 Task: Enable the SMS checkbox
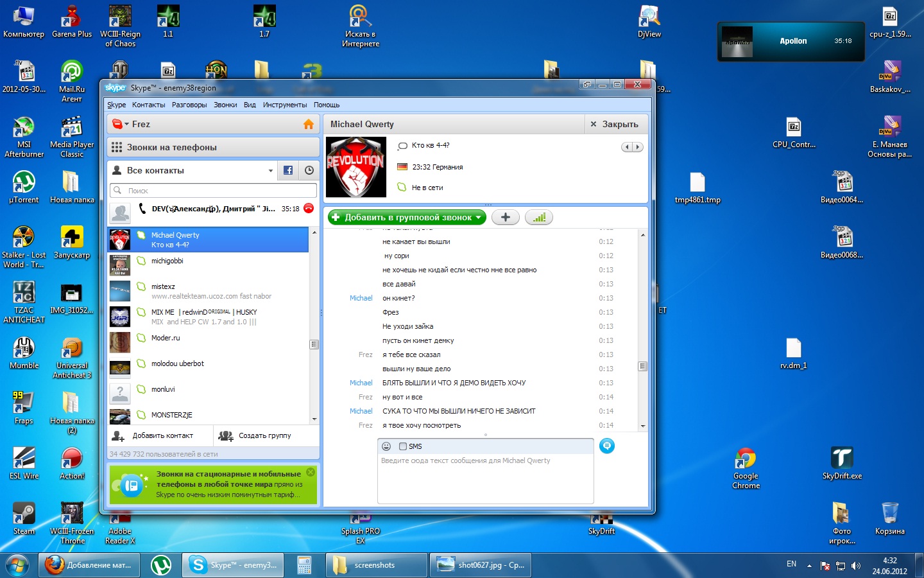403,446
